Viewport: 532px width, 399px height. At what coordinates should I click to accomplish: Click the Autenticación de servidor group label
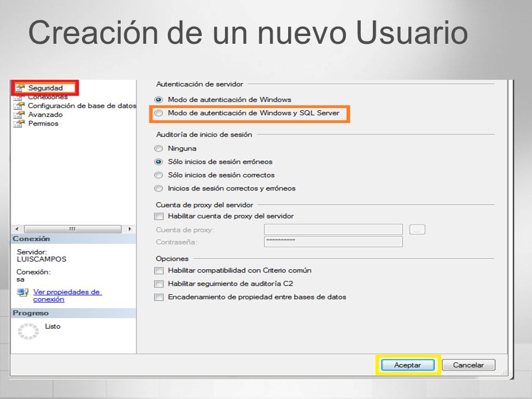pos(199,84)
